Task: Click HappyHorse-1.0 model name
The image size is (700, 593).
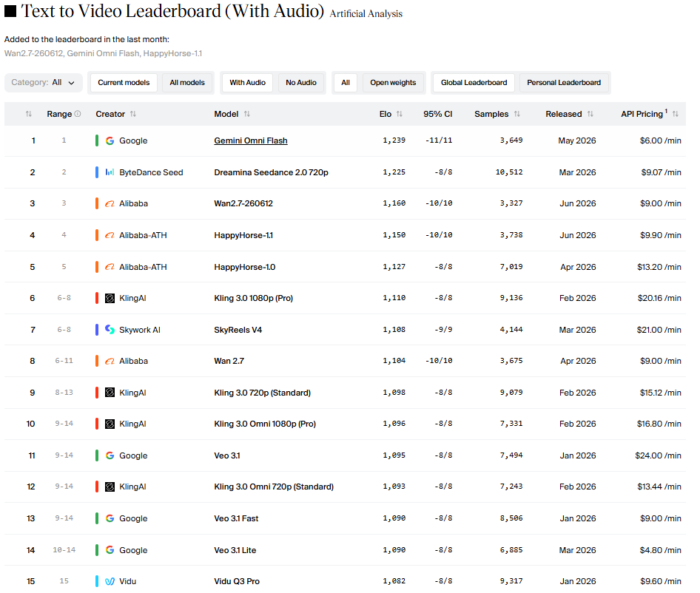Action: point(245,267)
